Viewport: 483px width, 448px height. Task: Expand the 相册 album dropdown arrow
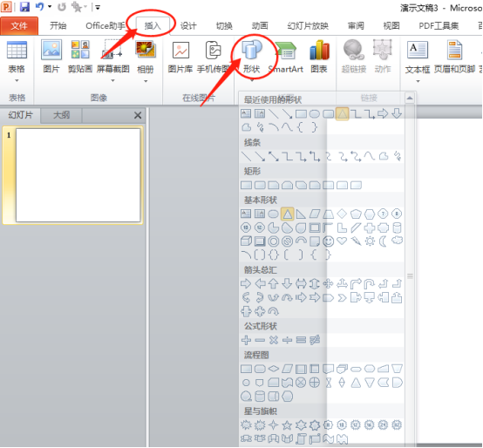pos(146,81)
